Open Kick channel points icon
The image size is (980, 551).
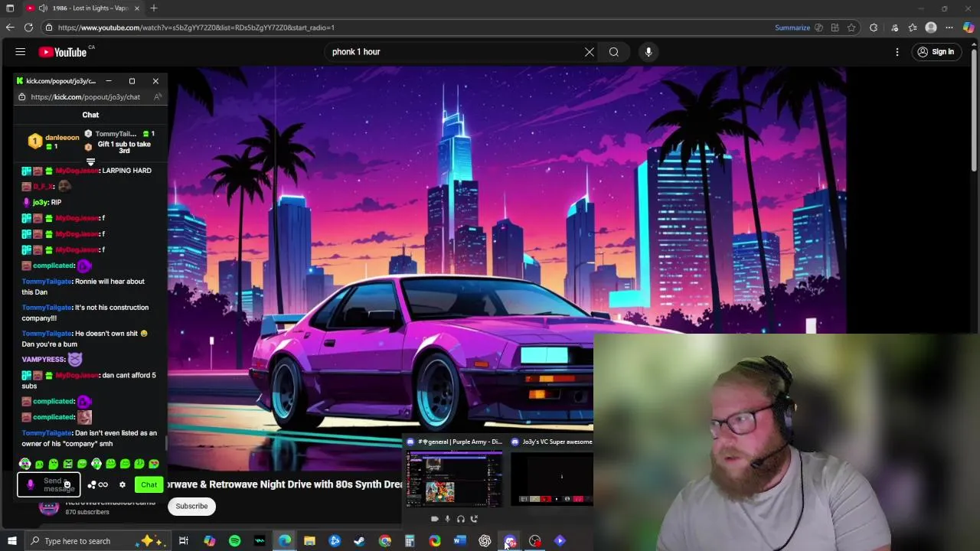(97, 485)
